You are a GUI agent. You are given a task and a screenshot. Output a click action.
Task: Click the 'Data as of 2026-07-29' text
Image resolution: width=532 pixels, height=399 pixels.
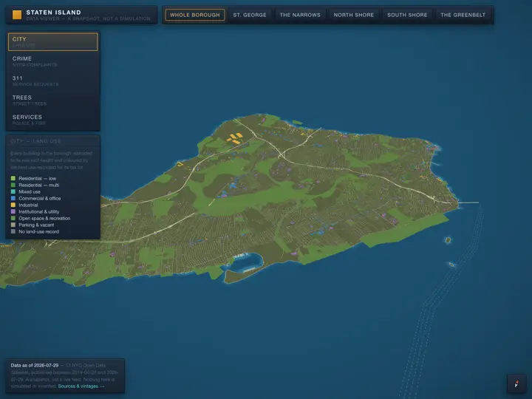[x=35, y=366]
